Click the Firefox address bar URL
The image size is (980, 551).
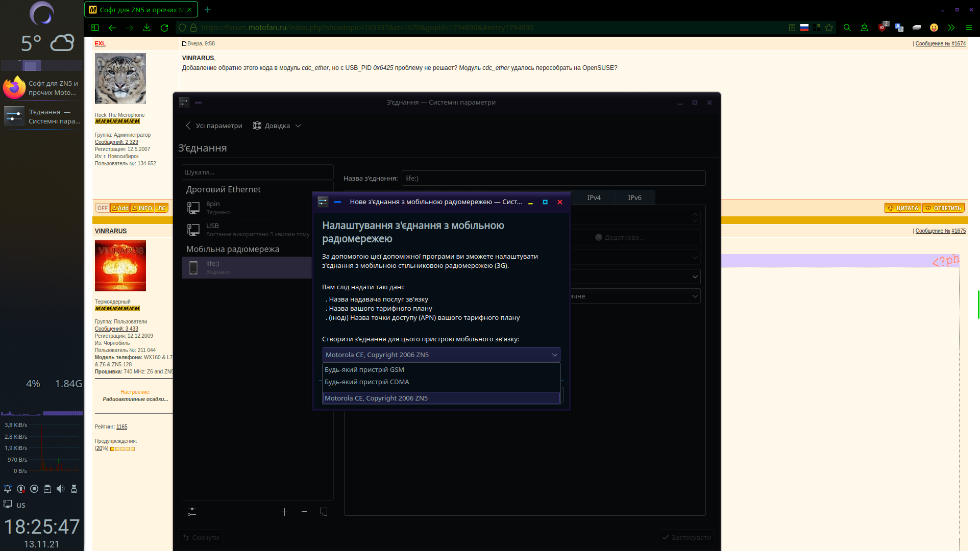[x=367, y=28]
